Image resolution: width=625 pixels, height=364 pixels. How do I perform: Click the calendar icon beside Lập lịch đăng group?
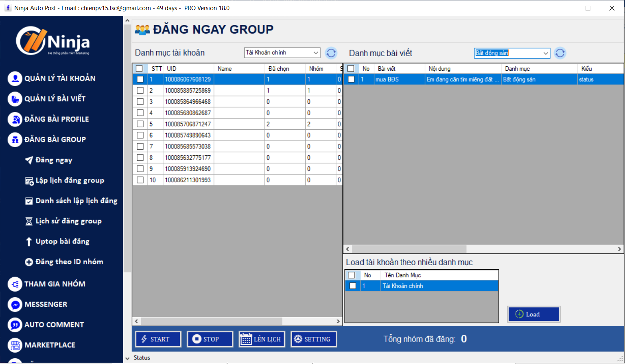coord(29,181)
